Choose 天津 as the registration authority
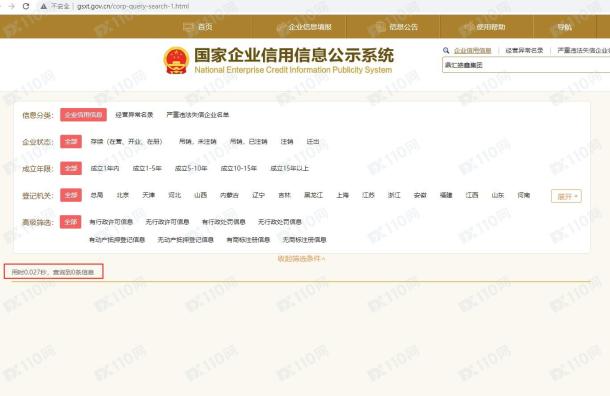The width and height of the screenshot is (610, 396). pyautogui.click(x=149, y=195)
